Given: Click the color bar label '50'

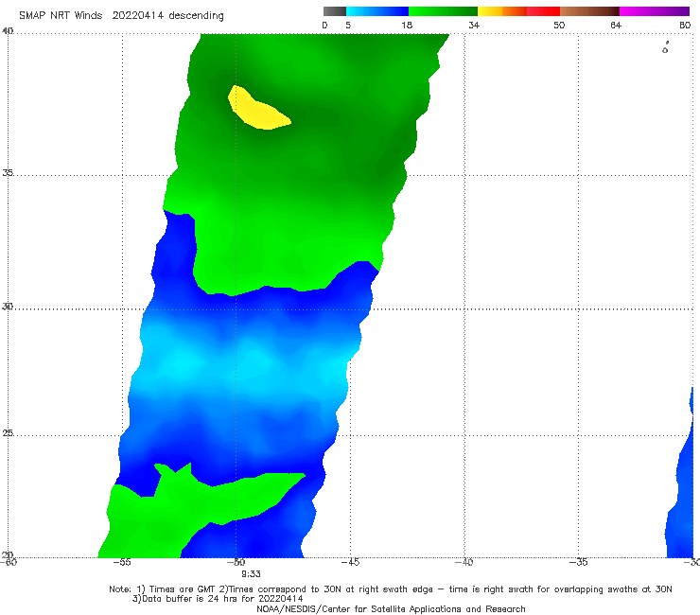Looking at the screenshot, I should 559,26.
